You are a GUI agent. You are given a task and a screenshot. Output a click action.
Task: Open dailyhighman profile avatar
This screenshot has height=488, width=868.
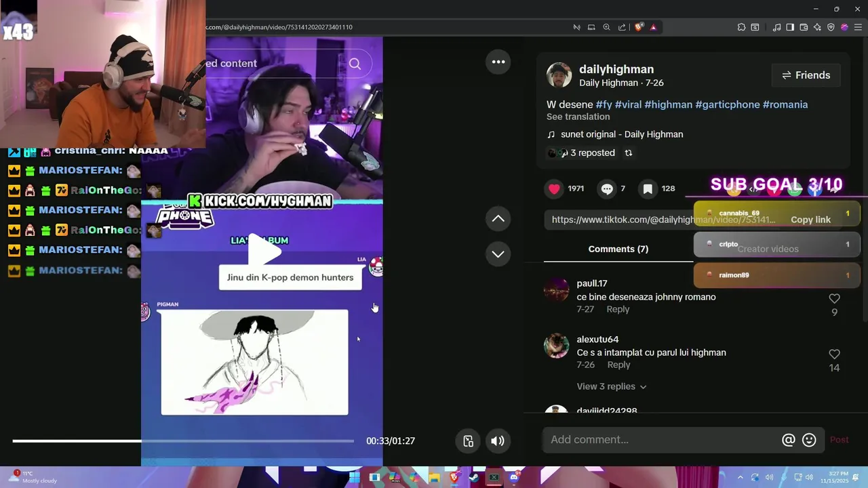559,75
